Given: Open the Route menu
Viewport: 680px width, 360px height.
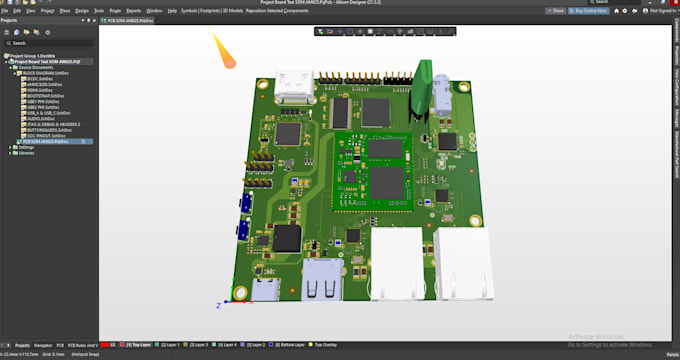Looking at the screenshot, I should (115, 11).
